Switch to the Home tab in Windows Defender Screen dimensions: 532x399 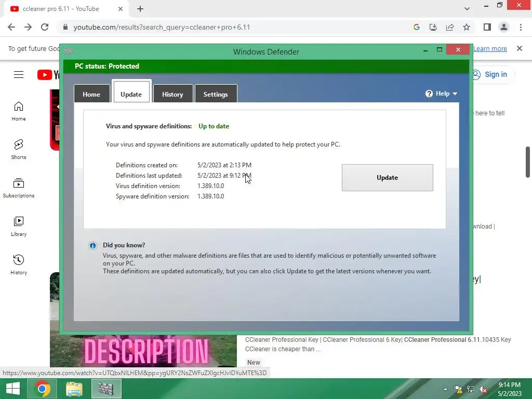91,94
